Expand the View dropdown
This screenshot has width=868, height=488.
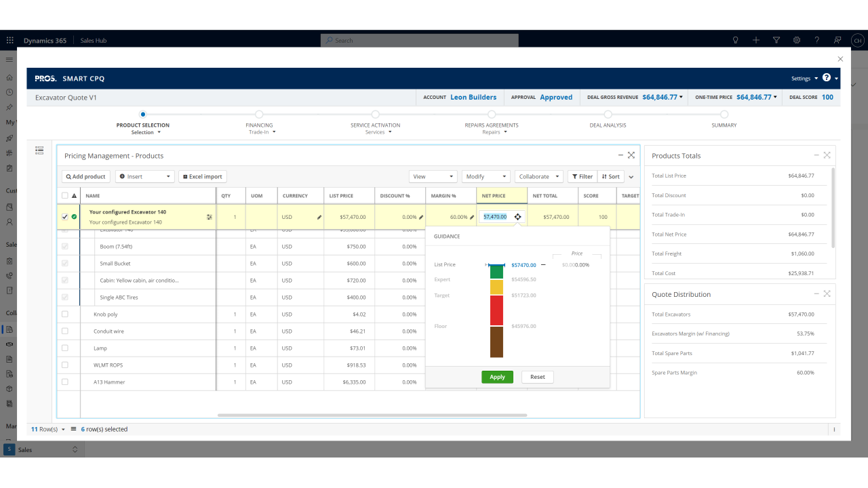tap(433, 177)
